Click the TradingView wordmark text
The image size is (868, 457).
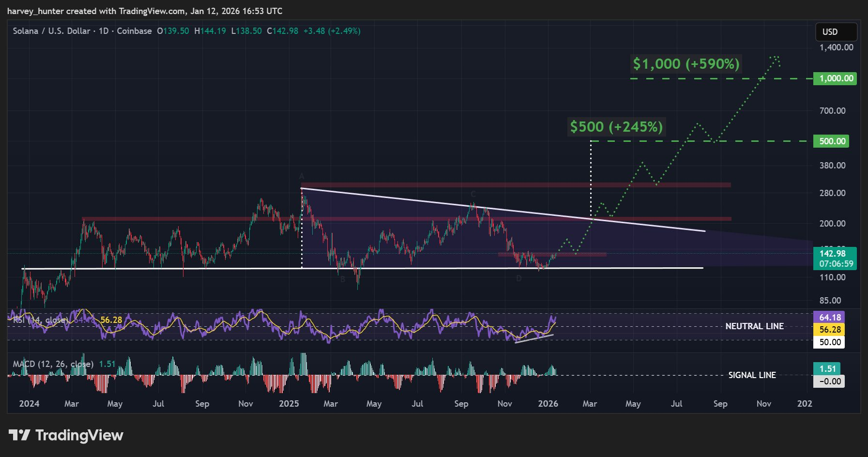click(x=79, y=435)
